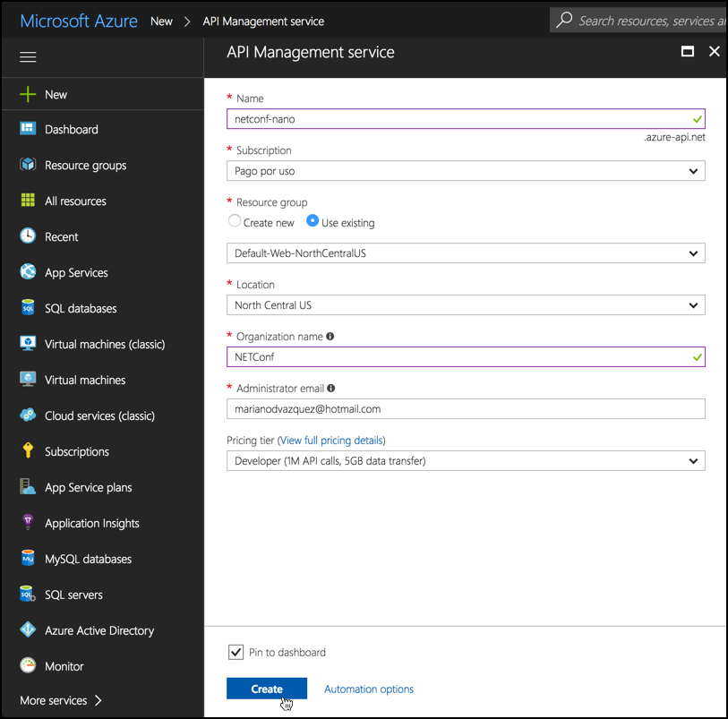Open the Subscription dropdown Pago por uso
728x719 pixels.
[x=466, y=171]
